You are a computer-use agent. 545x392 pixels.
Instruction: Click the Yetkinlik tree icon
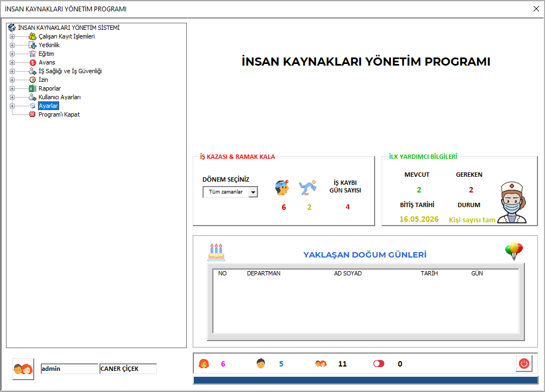33,45
